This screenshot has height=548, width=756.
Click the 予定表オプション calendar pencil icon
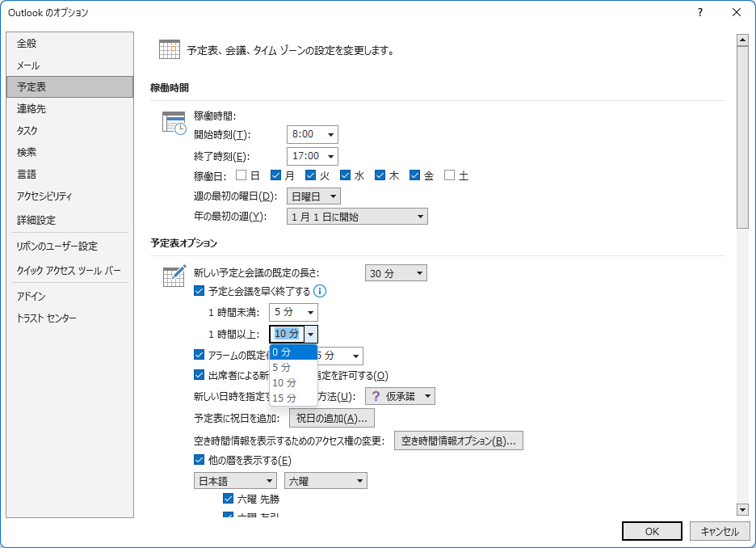click(174, 276)
